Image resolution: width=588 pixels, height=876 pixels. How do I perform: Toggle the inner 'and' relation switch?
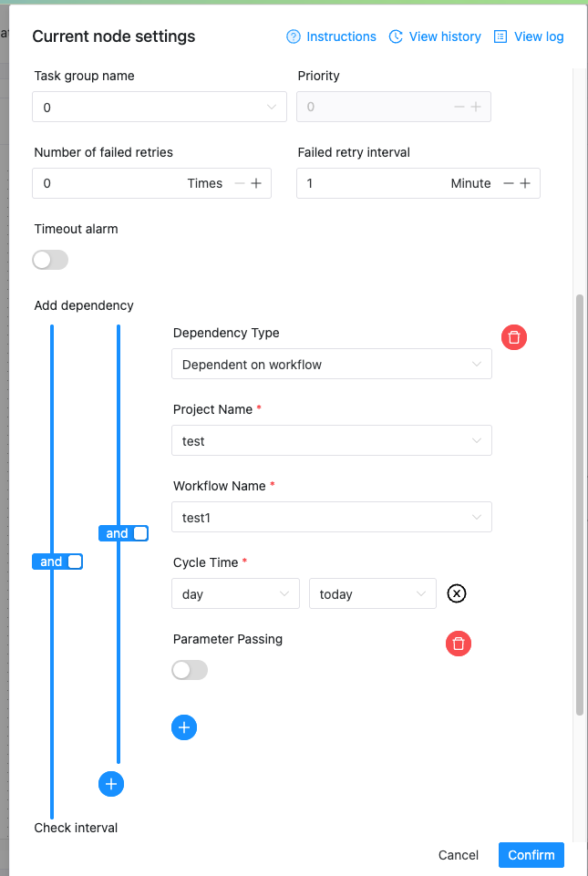(x=123, y=533)
